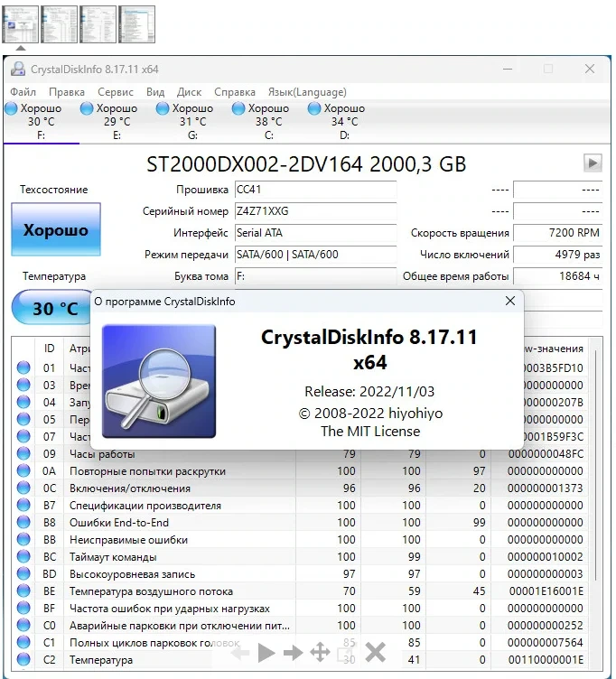Click the status orb for attribute C1
This screenshot has width=616, height=679.
click(x=23, y=642)
